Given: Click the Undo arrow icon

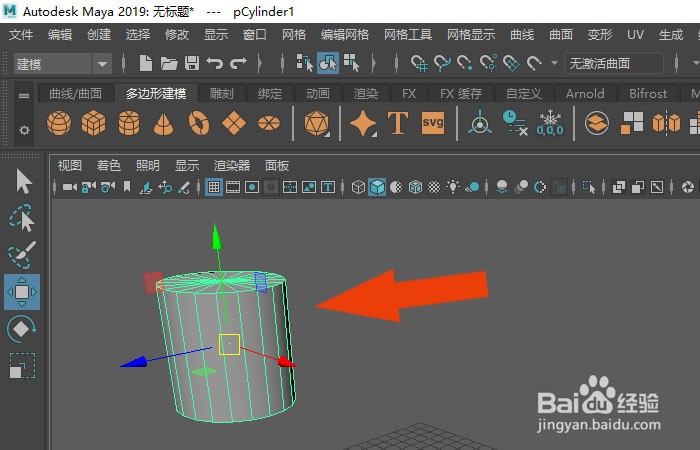Looking at the screenshot, I should [x=215, y=63].
